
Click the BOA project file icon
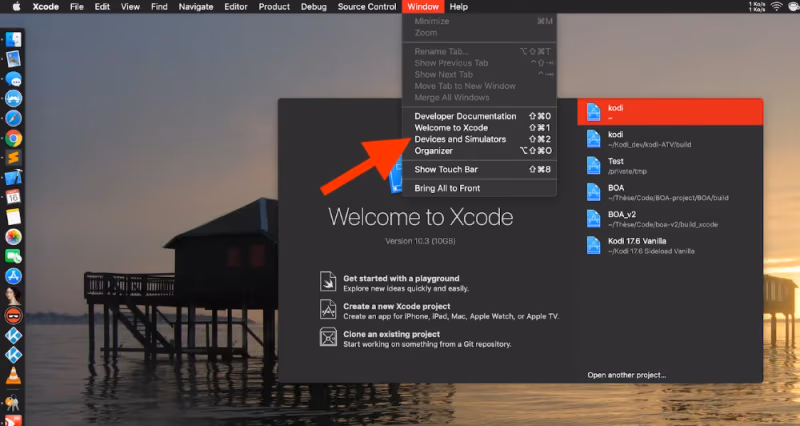pos(593,192)
